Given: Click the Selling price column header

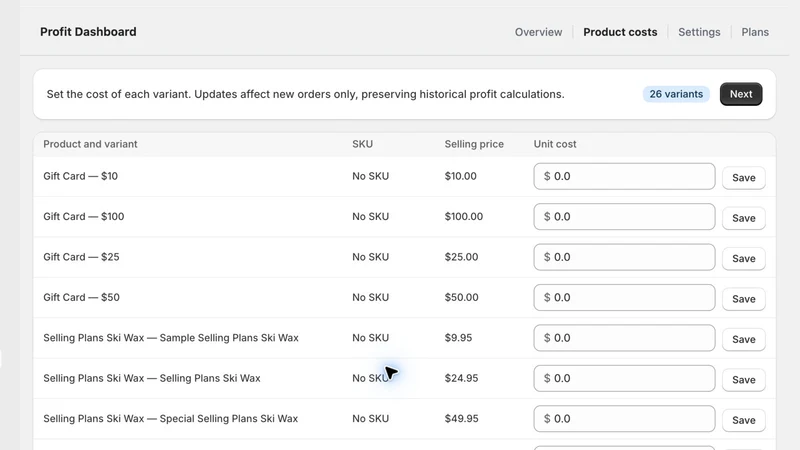Looking at the screenshot, I should (x=474, y=144).
